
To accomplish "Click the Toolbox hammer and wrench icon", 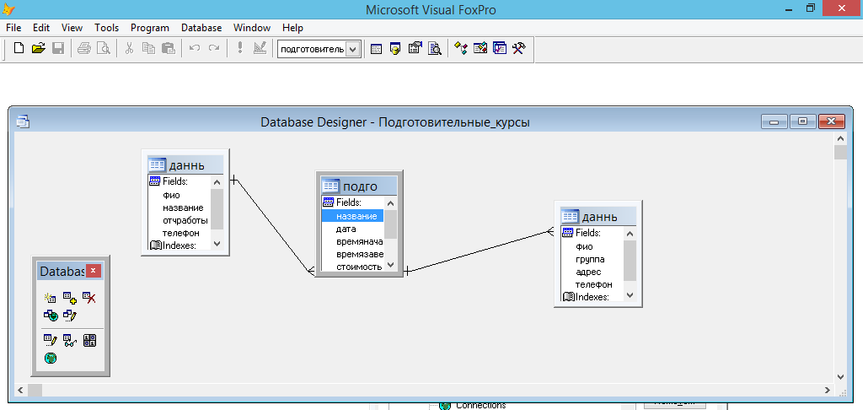I will coord(519,48).
